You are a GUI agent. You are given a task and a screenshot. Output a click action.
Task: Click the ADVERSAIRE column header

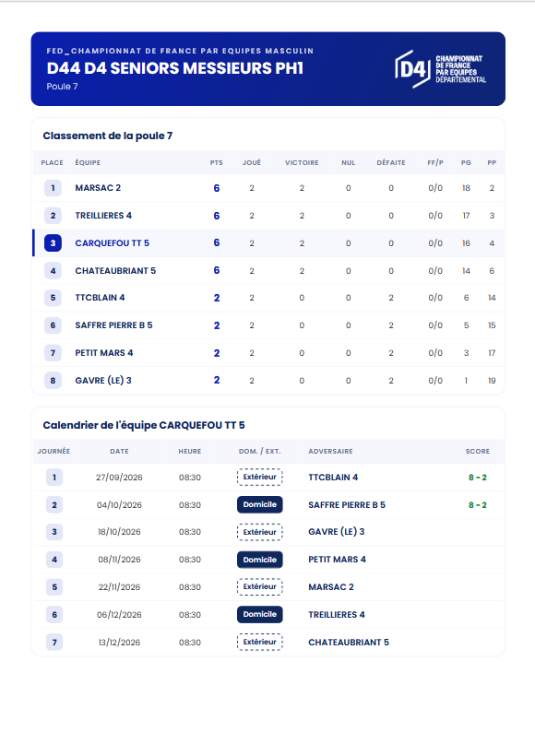click(x=330, y=451)
